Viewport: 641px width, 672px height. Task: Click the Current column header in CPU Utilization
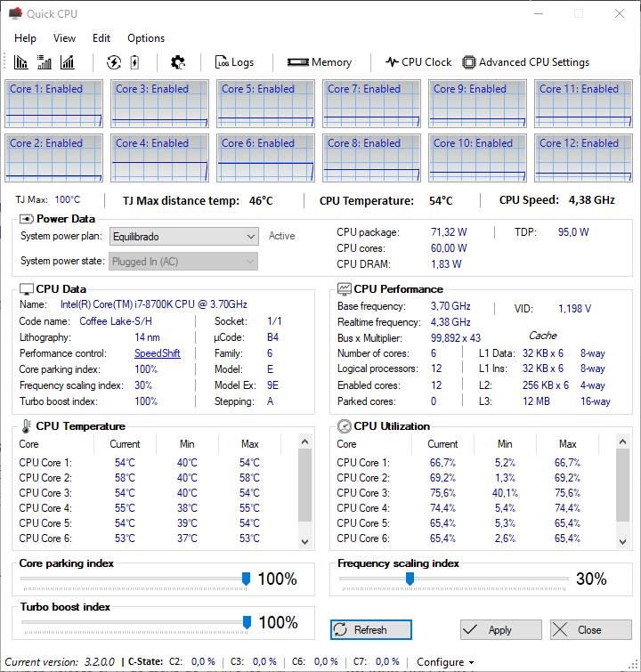[x=442, y=444]
